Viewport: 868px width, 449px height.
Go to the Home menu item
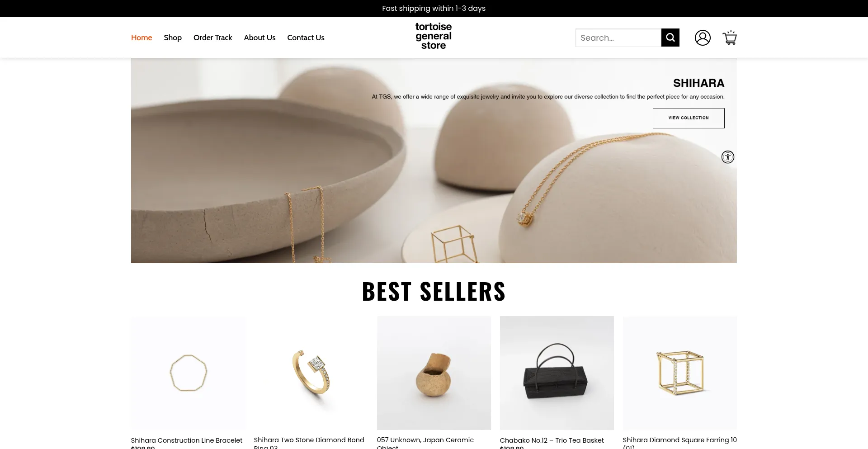[142, 38]
